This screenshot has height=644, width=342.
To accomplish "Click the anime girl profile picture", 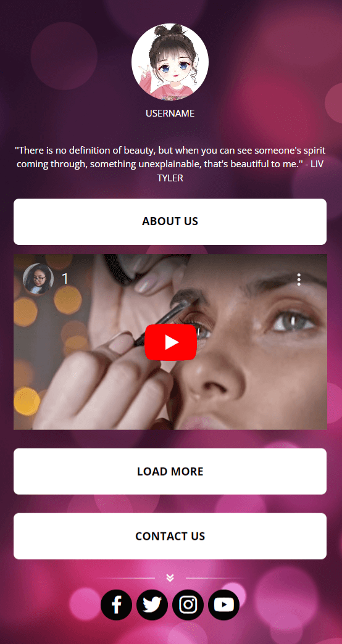I will pyautogui.click(x=170, y=62).
